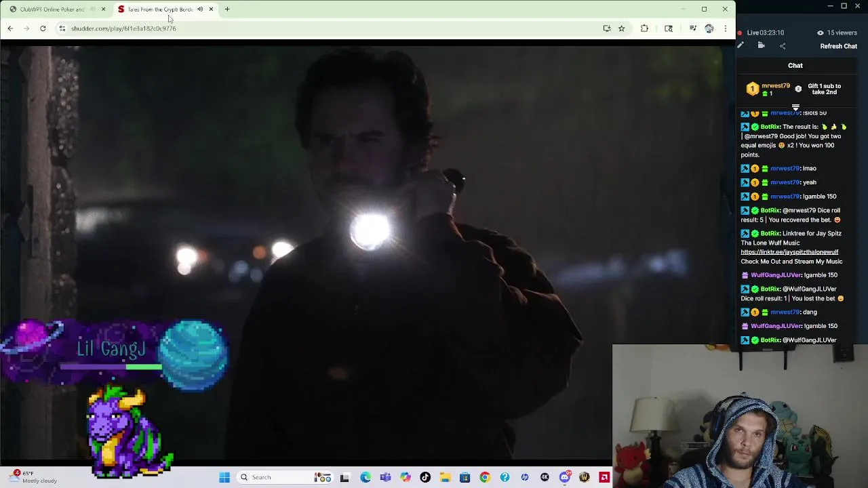This screenshot has width=868, height=488.
Task: Open AMD Software from the taskbar
Action: [604, 477]
